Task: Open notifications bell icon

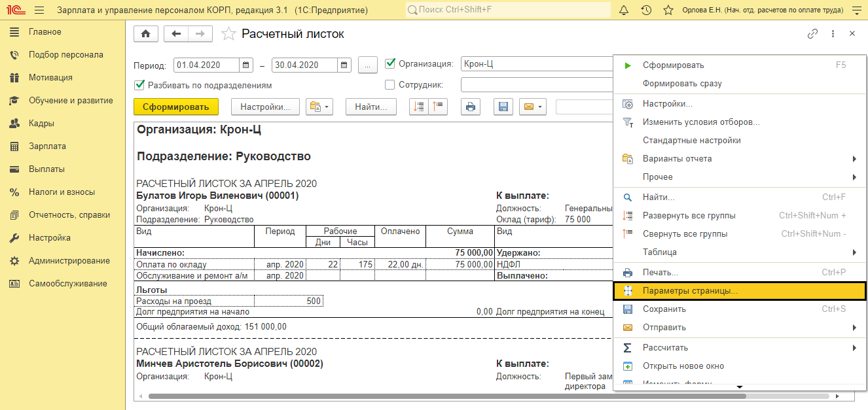Action: click(x=624, y=10)
